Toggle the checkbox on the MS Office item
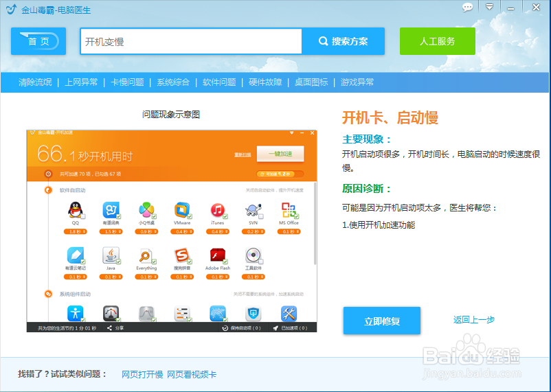This screenshot has width=551, height=392. [297, 216]
